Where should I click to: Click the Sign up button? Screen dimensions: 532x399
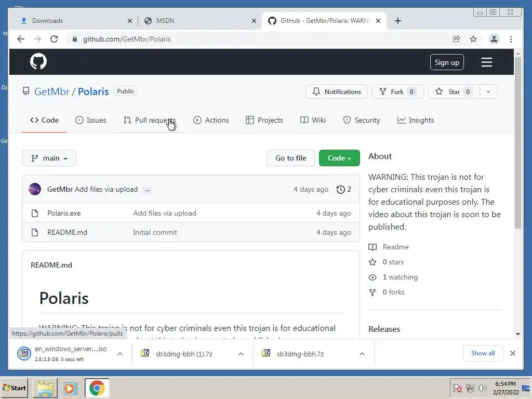[447, 62]
